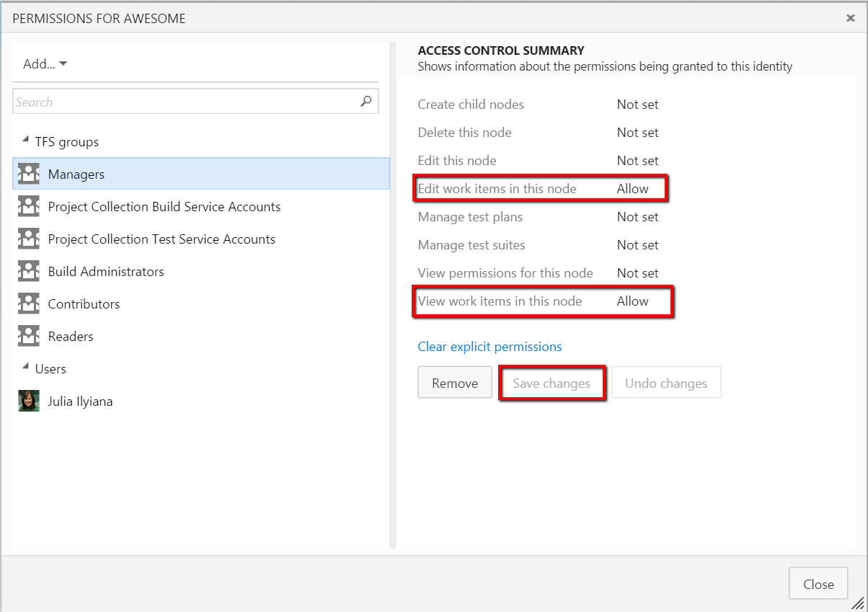Click the Project Collection Build Service Accounts icon
This screenshot has width=868, height=612.
[29, 207]
